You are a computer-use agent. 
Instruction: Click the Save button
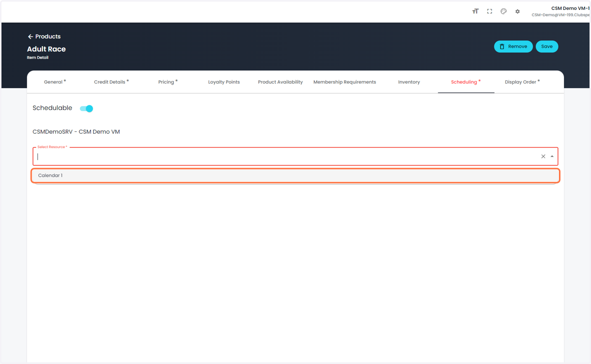tap(547, 46)
